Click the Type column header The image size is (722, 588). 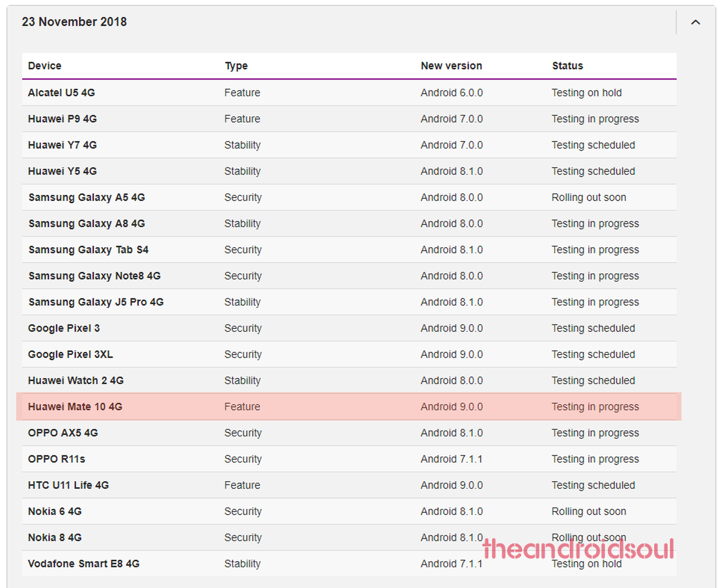(x=236, y=66)
